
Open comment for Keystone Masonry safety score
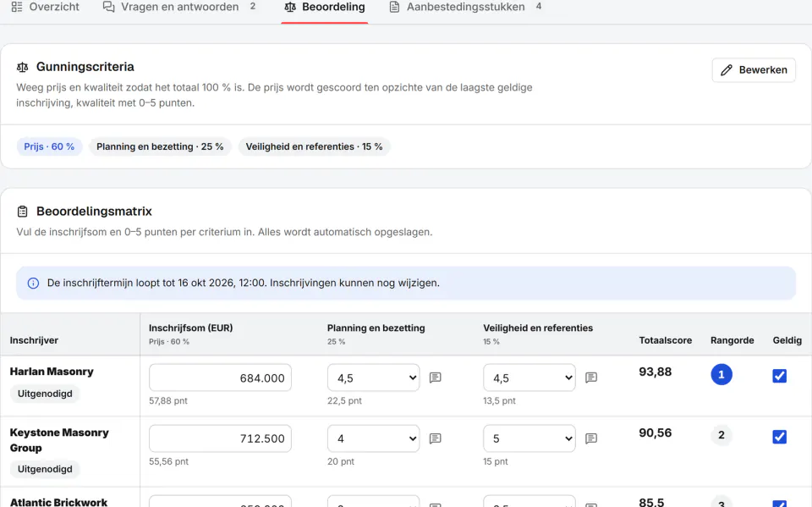point(591,438)
